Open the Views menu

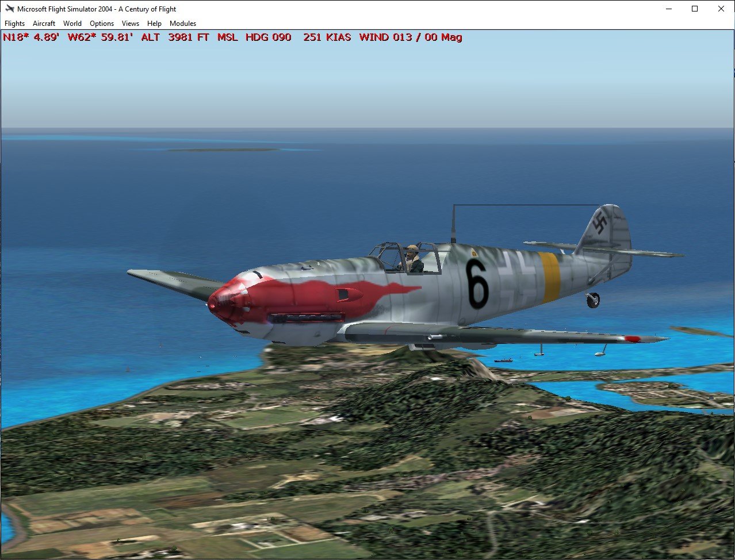(131, 24)
